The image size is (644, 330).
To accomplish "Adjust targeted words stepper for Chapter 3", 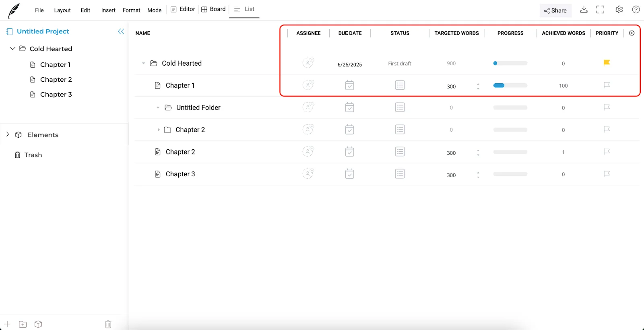I will pyautogui.click(x=478, y=175).
